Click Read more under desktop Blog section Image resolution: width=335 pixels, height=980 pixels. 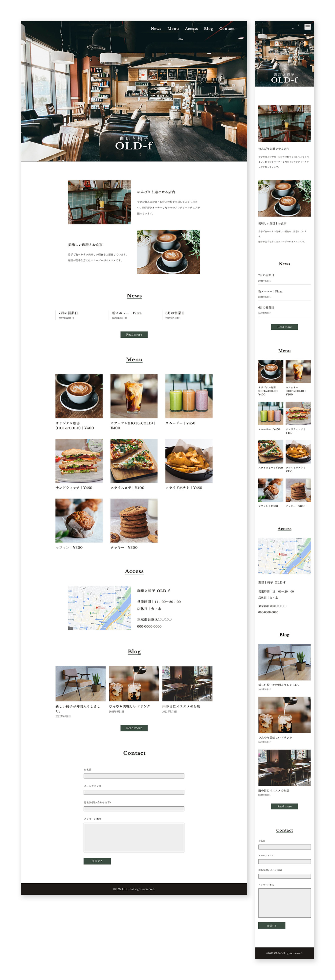pyautogui.click(x=134, y=728)
